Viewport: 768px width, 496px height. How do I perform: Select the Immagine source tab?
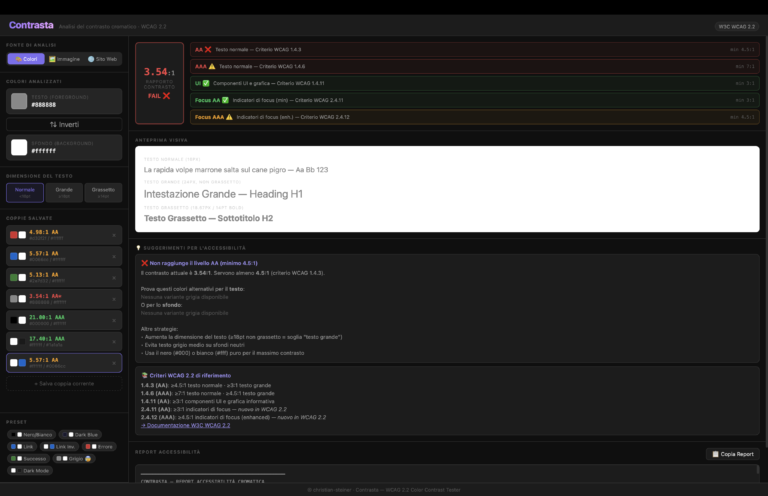coord(64,59)
